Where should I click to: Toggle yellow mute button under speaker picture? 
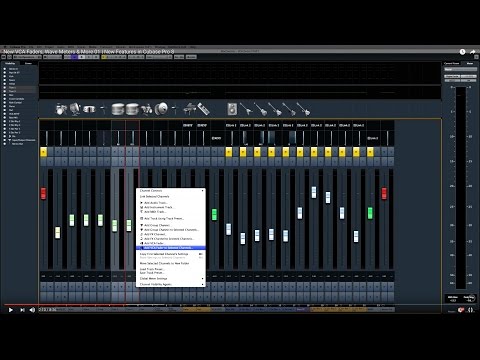[229, 152]
